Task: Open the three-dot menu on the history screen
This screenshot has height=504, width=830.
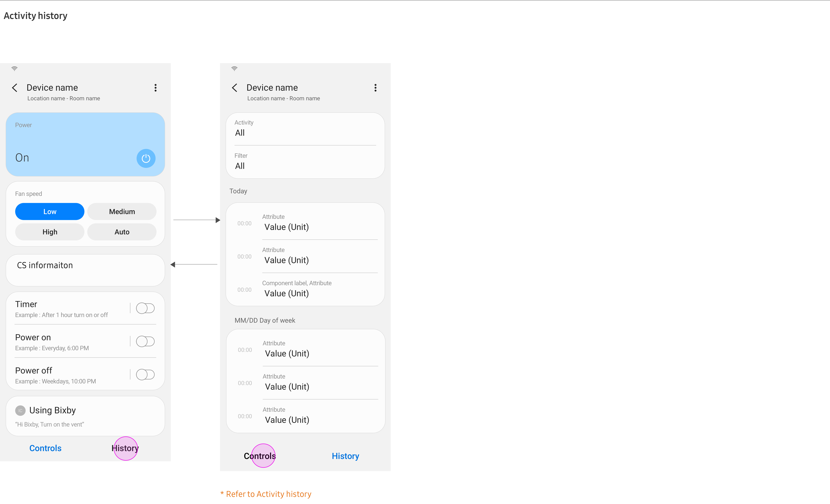Action: pyautogui.click(x=375, y=88)
